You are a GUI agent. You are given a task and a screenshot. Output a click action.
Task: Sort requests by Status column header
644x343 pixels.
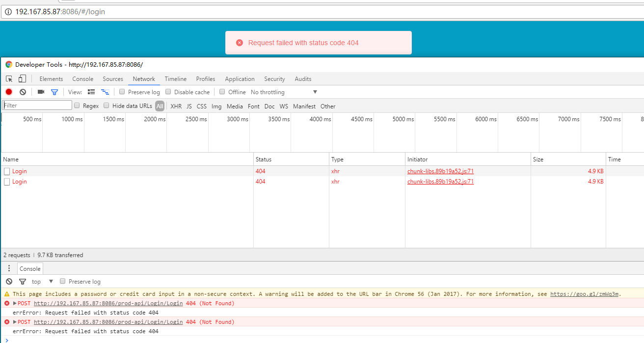(291, 159)
